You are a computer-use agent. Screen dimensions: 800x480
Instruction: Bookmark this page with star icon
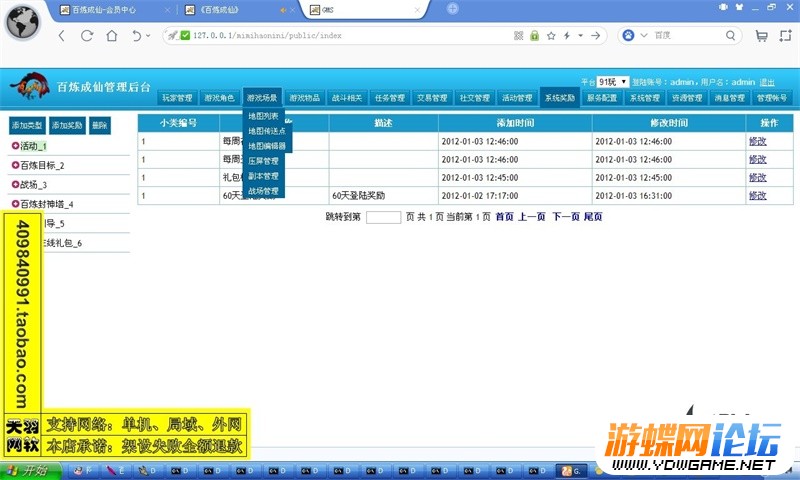(x=551, y=36)
